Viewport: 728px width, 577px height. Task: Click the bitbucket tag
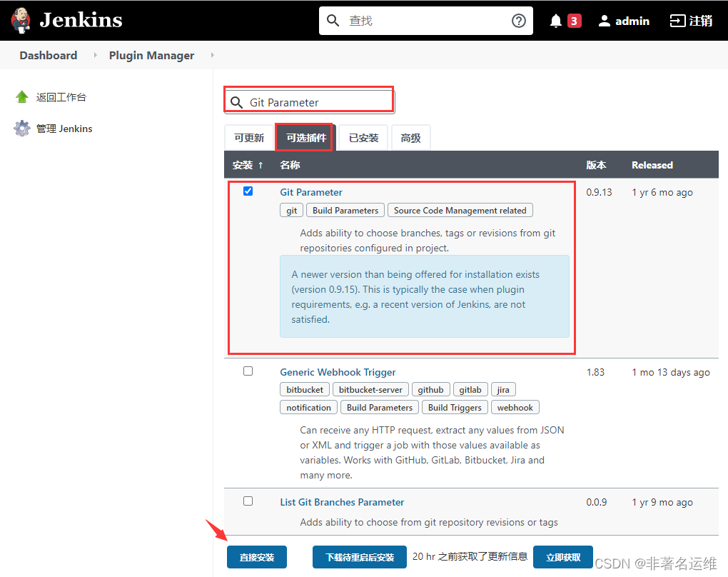coord(305,390)
